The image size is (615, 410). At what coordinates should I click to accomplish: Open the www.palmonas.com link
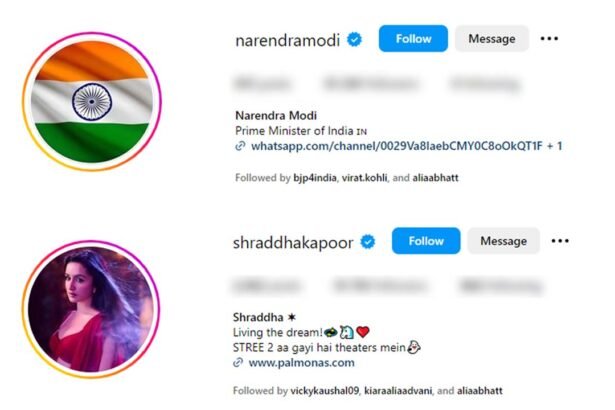(x=302, y=363)
